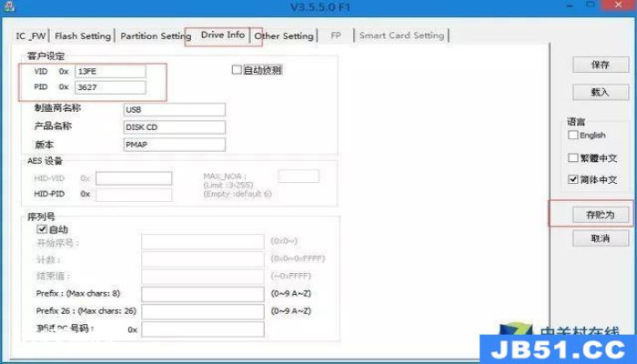Click the 开始序号 input field
The height and width of the screenshot is (364, 637).
203,242
